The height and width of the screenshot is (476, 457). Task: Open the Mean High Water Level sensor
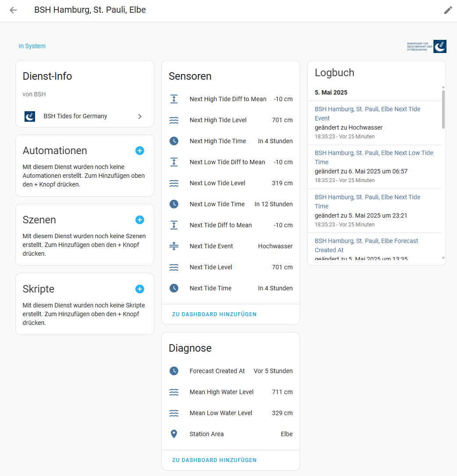click(231, 392)
